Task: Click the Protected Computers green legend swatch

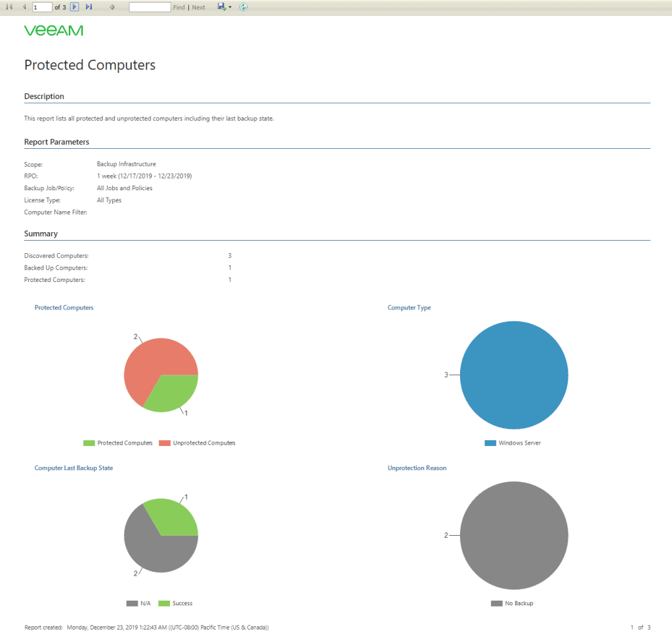Action: pos(89,443)
